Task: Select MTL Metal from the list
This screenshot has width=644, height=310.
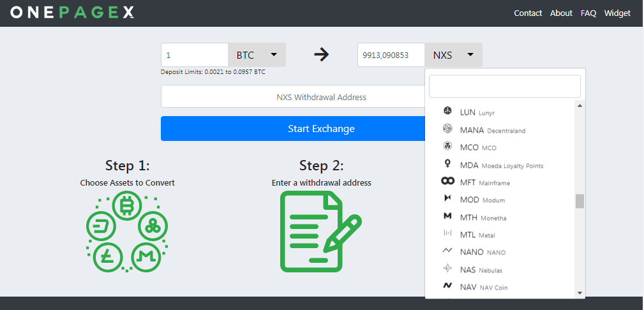Action: tap(500, 235)
